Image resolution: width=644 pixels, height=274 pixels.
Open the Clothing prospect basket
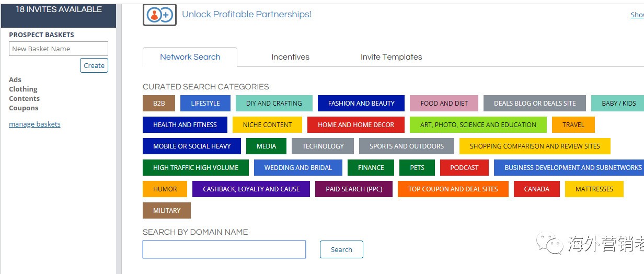[x=23, y=89]
